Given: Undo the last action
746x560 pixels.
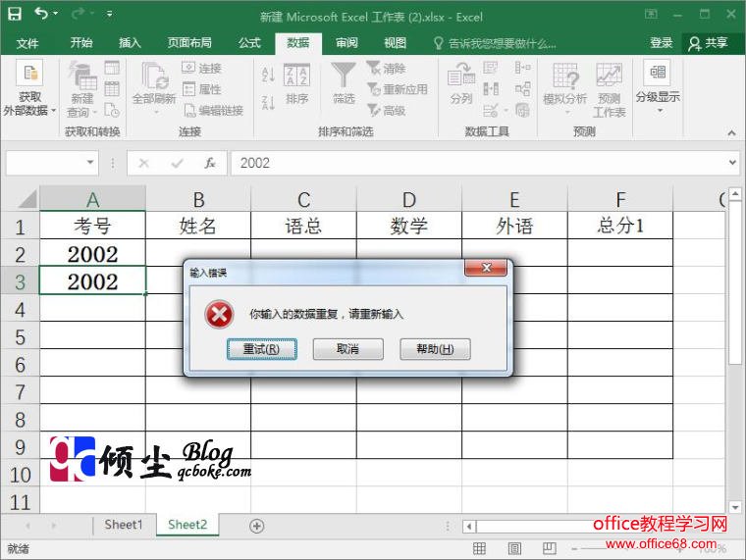Looking at the screenshot, I should point(42,14).
